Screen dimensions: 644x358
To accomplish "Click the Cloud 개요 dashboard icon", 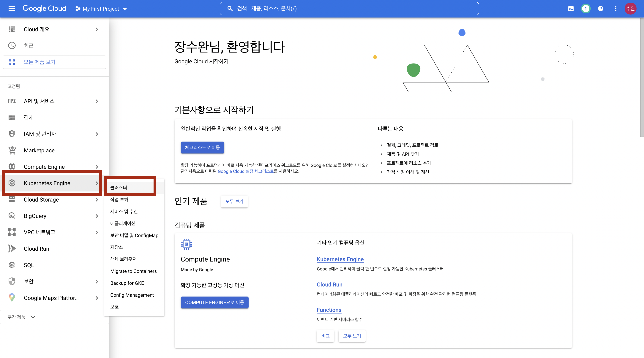I will [x=12, y=29].
